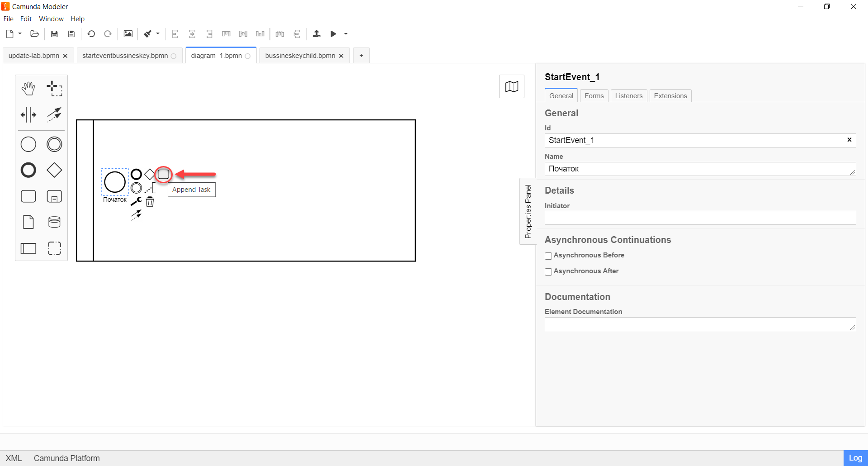
Task: Distribute elements horizontally
Action: click(280, 34)
